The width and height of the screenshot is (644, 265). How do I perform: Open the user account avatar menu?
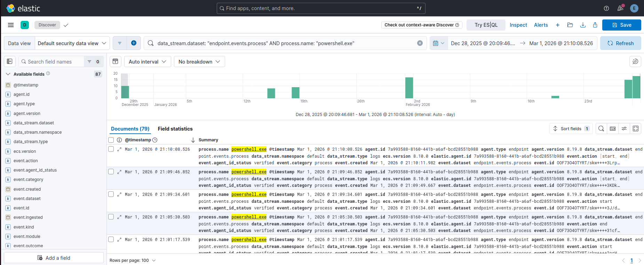coord(634,8)
